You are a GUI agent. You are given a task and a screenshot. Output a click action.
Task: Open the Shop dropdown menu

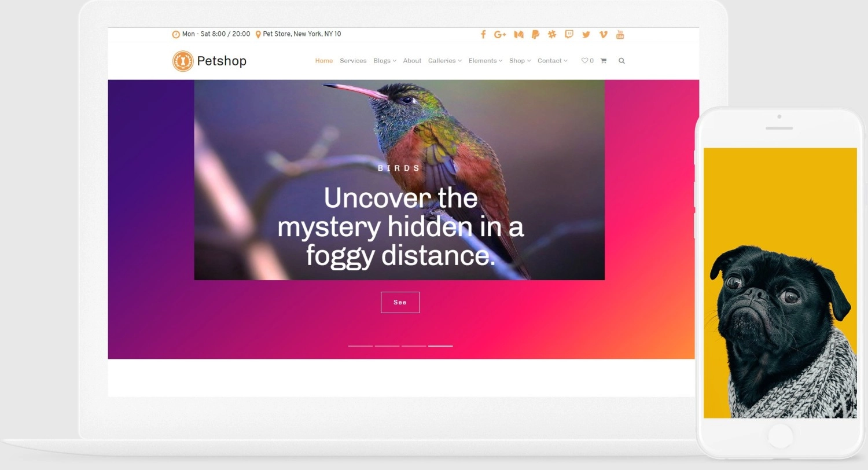coord(520,61)
